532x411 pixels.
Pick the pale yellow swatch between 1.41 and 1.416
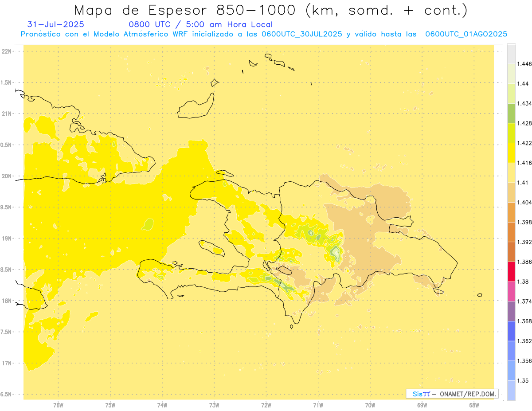[511, 172]
